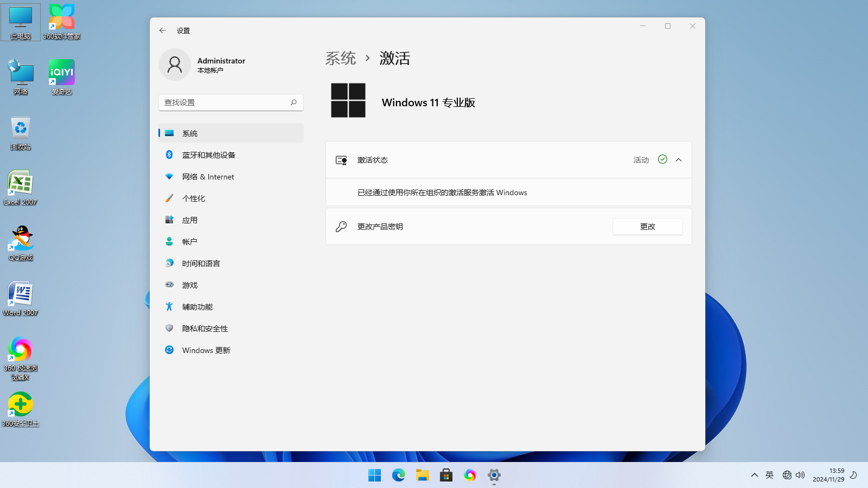
Task: Select QQ游戏 desktop icon
Action: (x=21, y=243)
